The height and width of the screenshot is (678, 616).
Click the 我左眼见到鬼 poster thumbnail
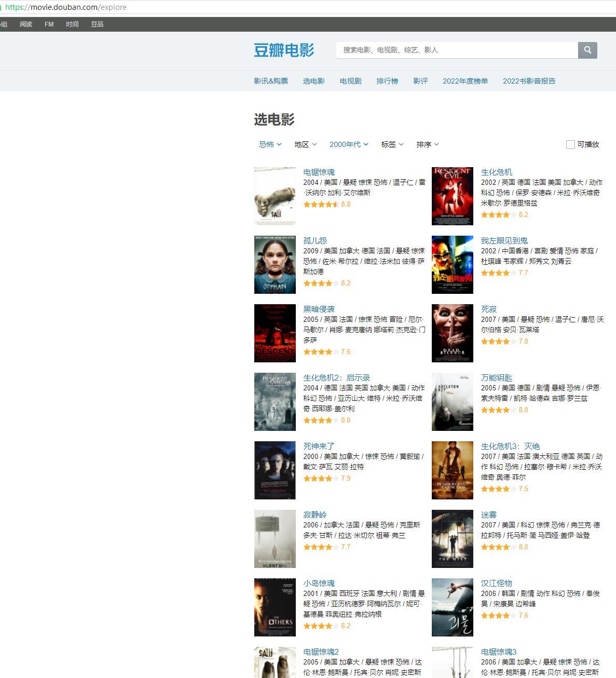[453, 265]
